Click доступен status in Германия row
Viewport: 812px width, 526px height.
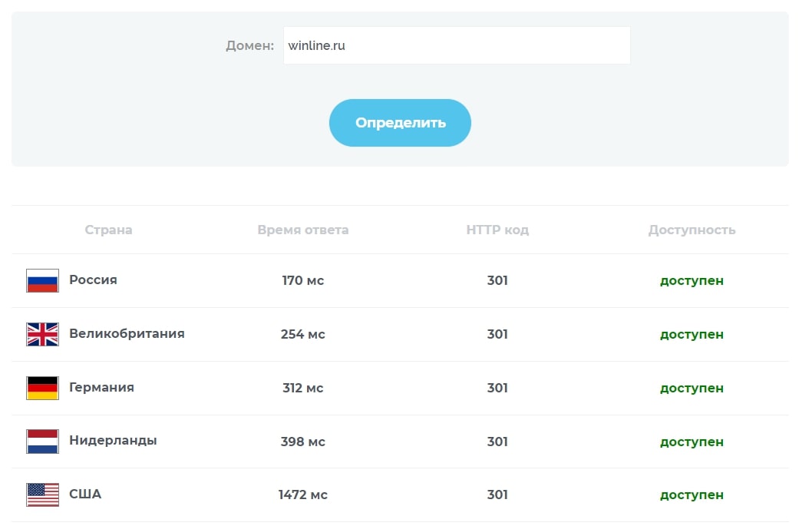(692, 389)
